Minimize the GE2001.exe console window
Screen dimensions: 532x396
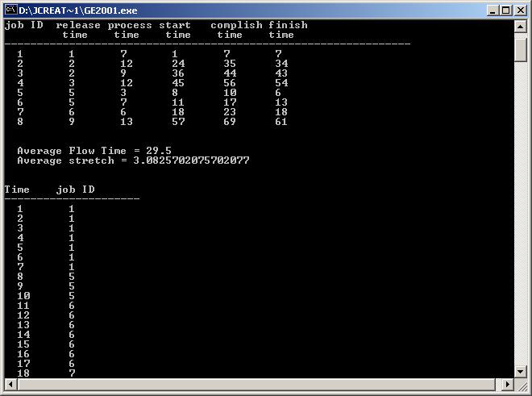(493, 10)
